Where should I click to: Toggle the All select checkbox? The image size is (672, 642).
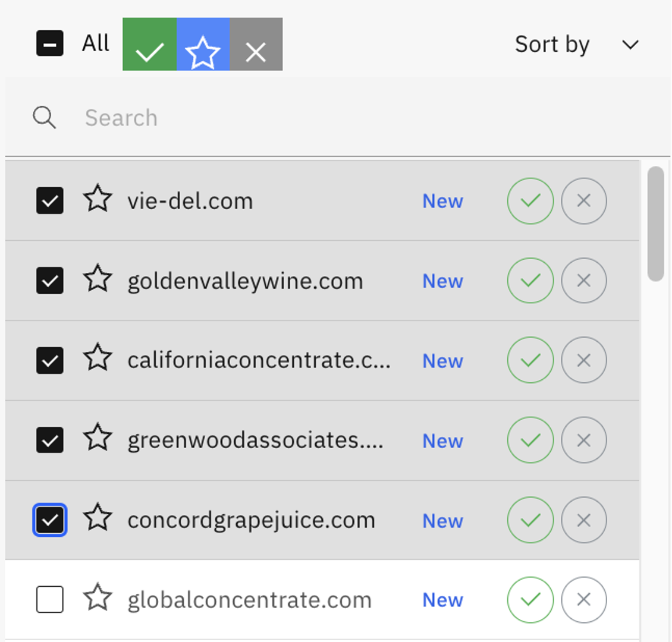pyautogui.click(x=50, y=44)
